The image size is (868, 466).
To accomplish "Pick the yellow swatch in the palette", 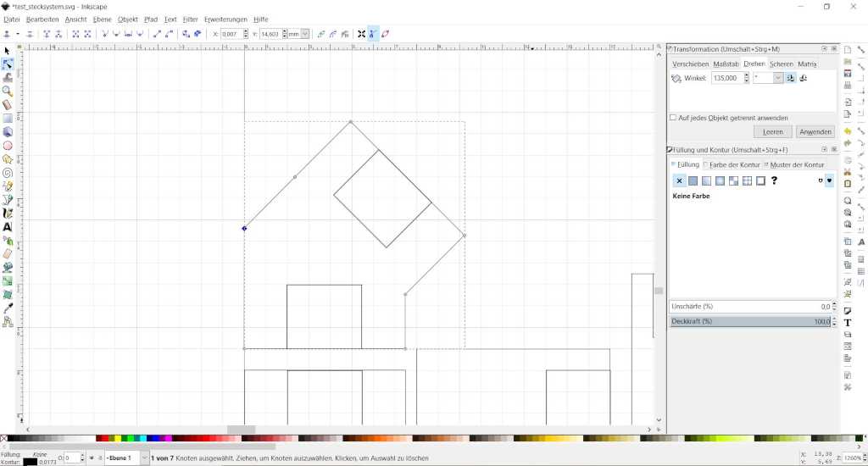I will [x=117, y=438].
